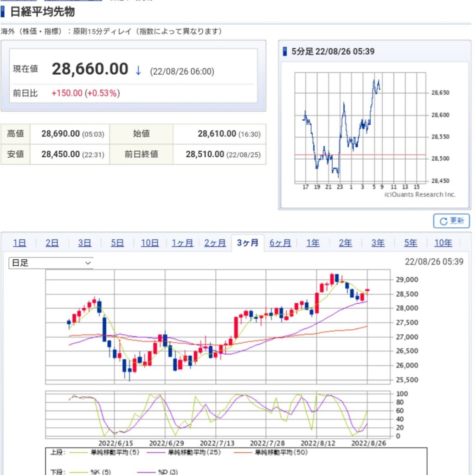Viewport: 476px width, 475px height.
Task: Click the 日経平均先物 page heading
Action: point(43,12)
